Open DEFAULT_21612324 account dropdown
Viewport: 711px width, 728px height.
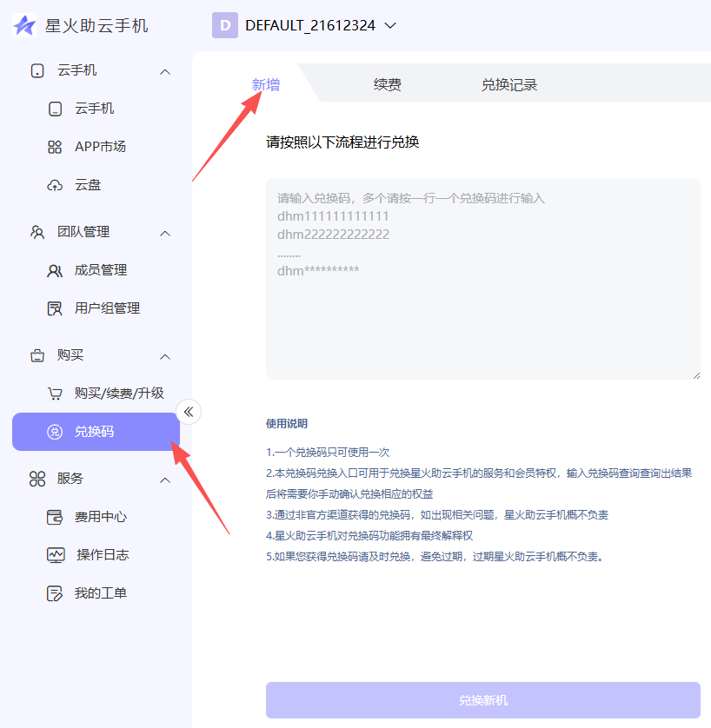tap(390, 26)
